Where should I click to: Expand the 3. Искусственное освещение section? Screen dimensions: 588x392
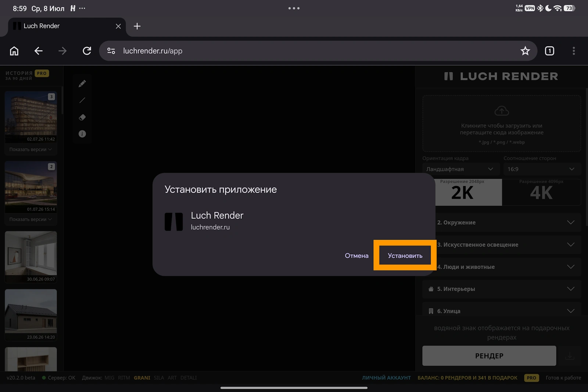click(x=502, y=244)
